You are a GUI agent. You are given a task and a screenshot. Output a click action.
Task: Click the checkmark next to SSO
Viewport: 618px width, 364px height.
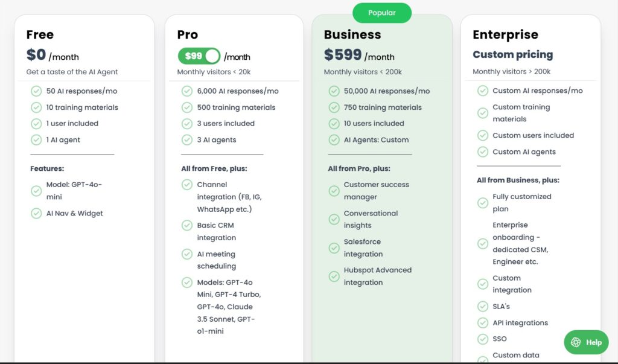click(x=483, y=339)
